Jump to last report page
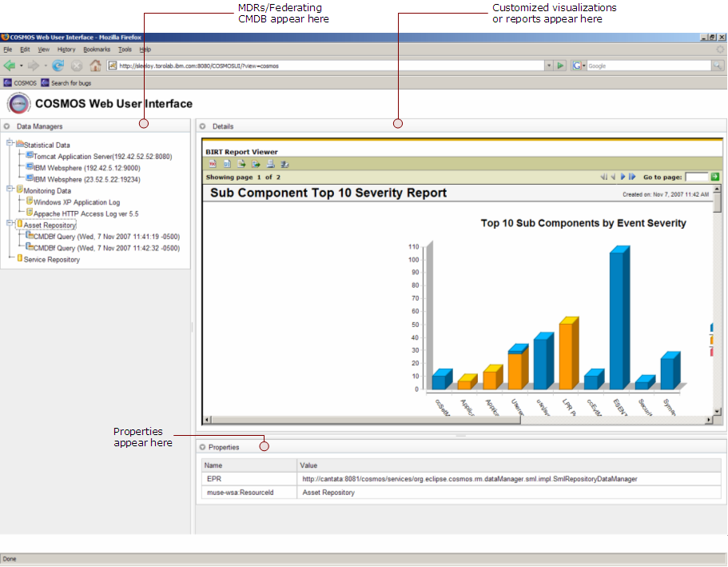The height and width of the screenshot is (567, 728). (x=632, y=177)
